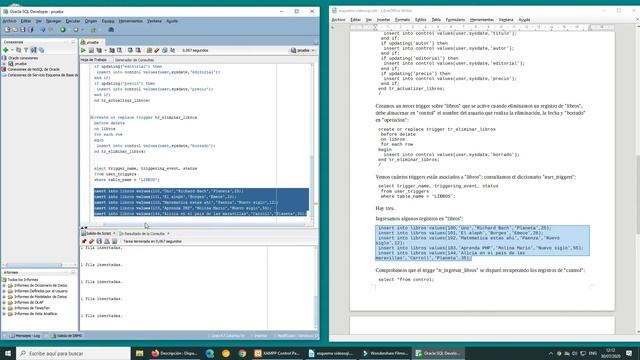This screenshot has height=360, width=640.
Task: Click the binoculars icon in main toolbar
Action: (x=111, y=30)
